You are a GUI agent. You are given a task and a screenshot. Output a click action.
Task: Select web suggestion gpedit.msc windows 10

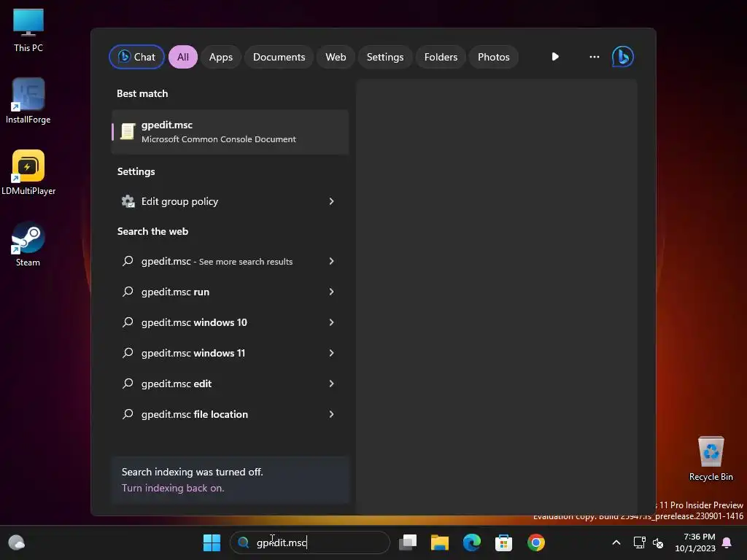pyautogui.click(x=230, y=322)
